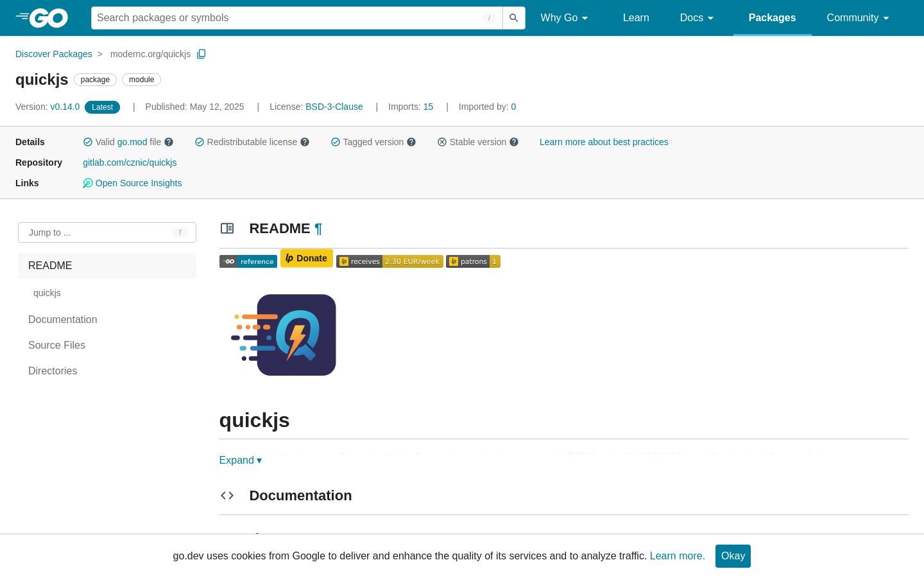Image resolution: width=924 pixels, height=578 pixels.
Task: Click the module chip label
Action: click(x=141, y=80)
